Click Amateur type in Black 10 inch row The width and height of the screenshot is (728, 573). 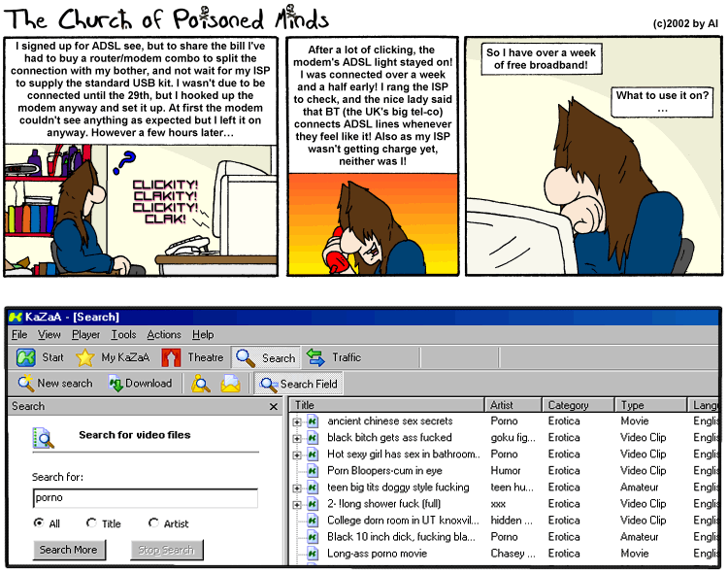(x=640, y=537)
